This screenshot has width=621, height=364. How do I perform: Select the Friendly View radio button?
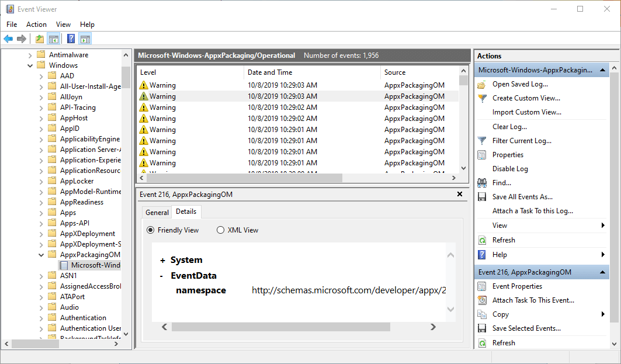[150, 230]
